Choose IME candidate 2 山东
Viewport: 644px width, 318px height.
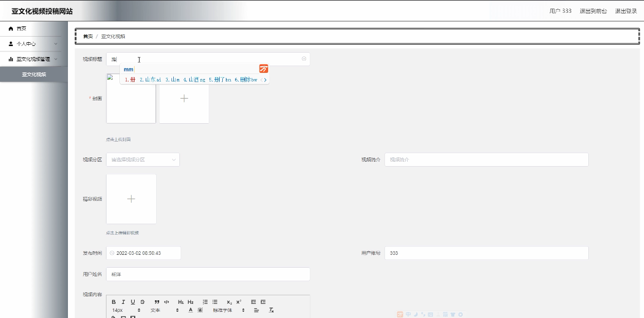pyautogui.click(x=150, y=80)
